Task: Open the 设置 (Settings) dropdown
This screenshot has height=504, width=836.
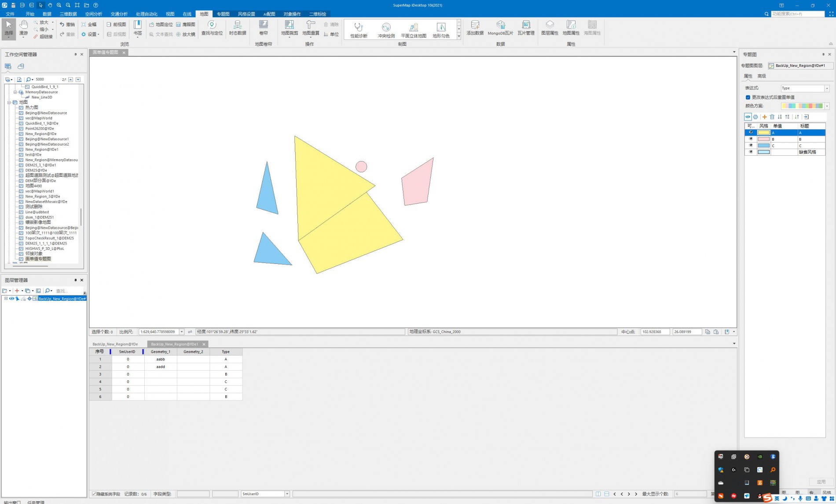Action: [91, 34]
